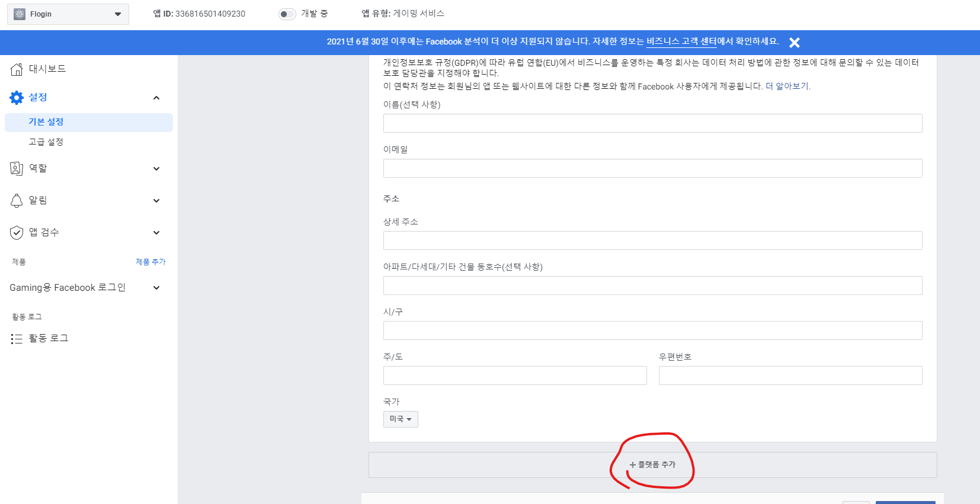
Task: Expand Gaming용 Facebook 로그인 chevron
Action: (156, 288)
